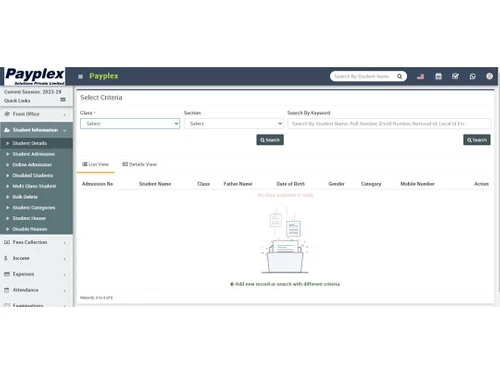Expand the Fees Collection arrow
Image resolution: width=500 pixels, height=375 pixels.
64,243
